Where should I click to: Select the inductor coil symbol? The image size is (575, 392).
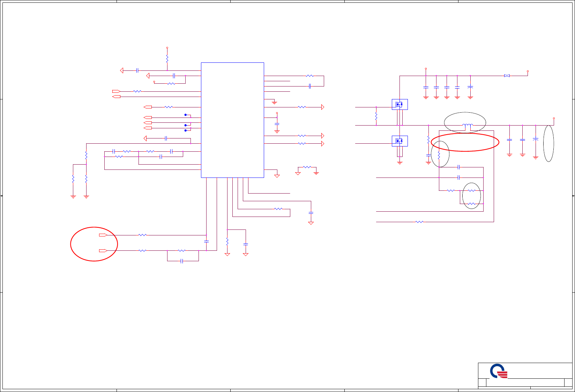468,125
